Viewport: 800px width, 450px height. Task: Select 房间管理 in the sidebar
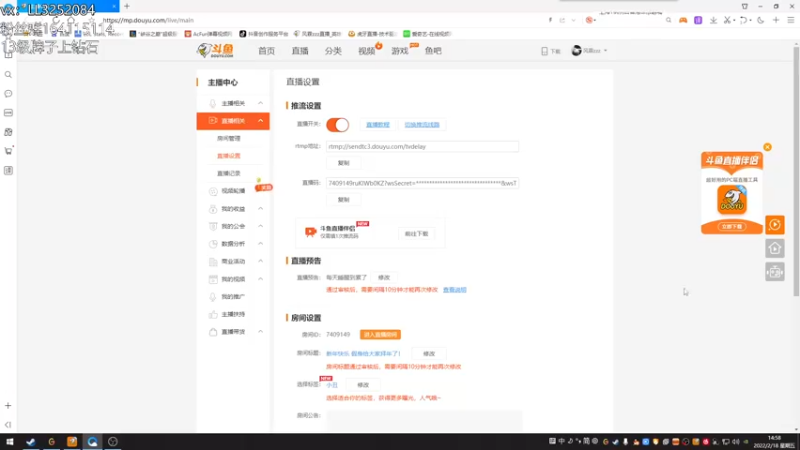pos(229,138)
